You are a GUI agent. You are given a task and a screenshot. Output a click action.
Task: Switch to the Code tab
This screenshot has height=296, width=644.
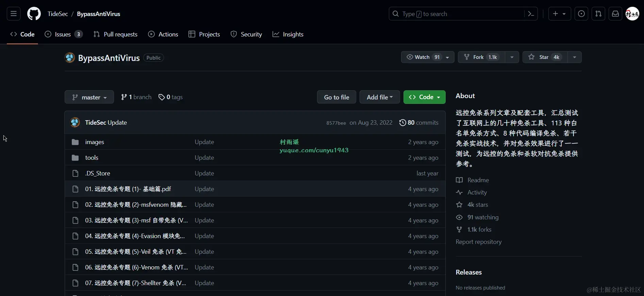22,34
